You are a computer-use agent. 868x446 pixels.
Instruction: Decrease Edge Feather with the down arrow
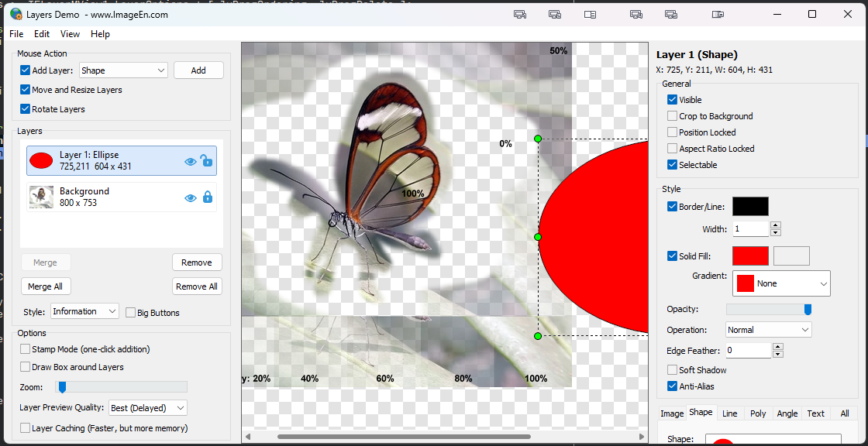[778, 354]
